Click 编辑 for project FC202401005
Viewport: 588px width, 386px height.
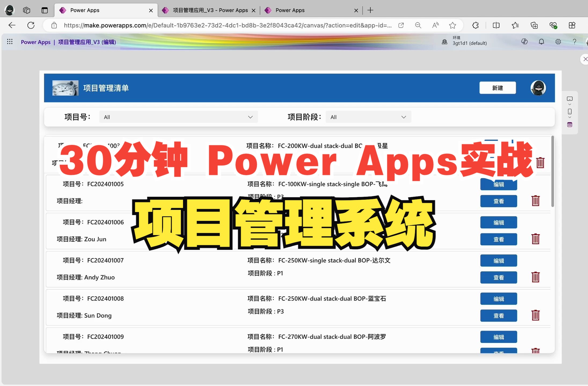(x=499, y=184)
